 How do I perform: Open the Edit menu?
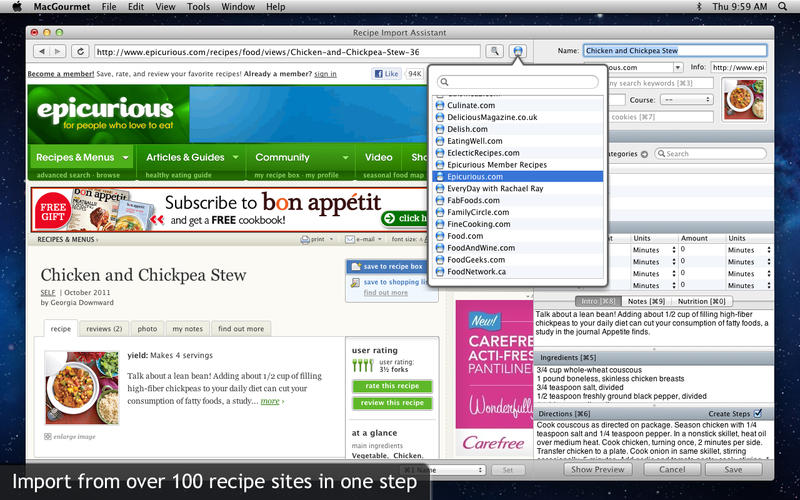[x=136, y=7]
